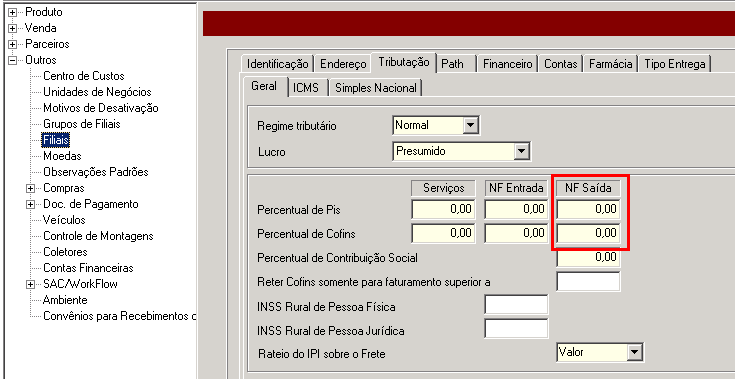735x379 pixels.
Task: Click Percentual de Cofins NF Saída field
Action: point(588,233)
